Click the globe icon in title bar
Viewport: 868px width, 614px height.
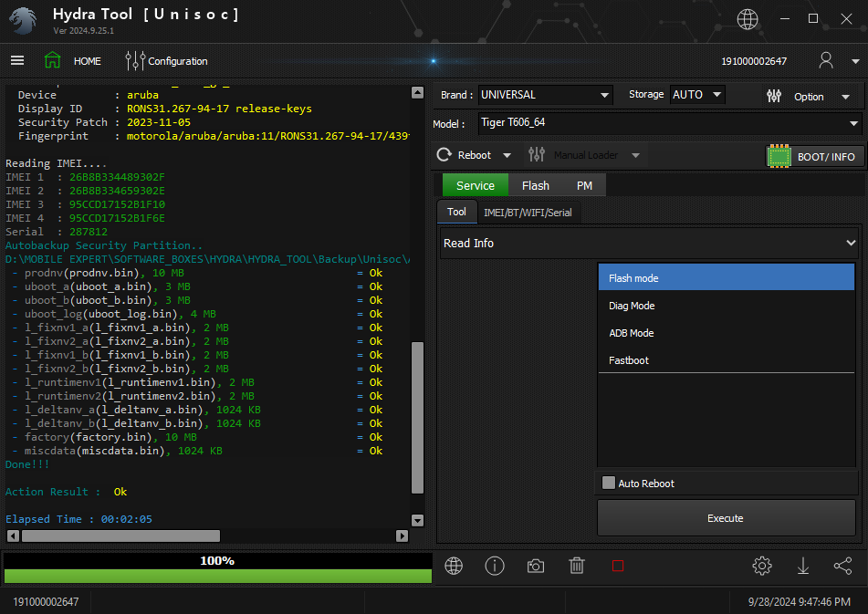tap(748, 19)
